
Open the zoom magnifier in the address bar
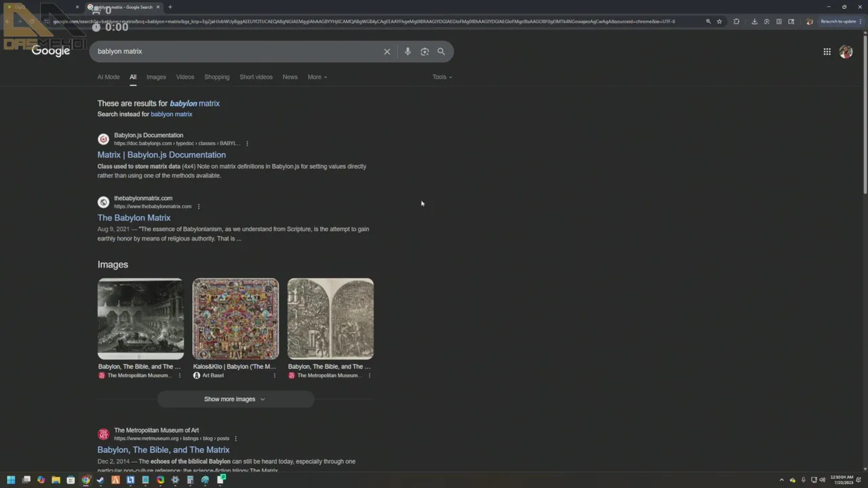(x=708, y=22)
